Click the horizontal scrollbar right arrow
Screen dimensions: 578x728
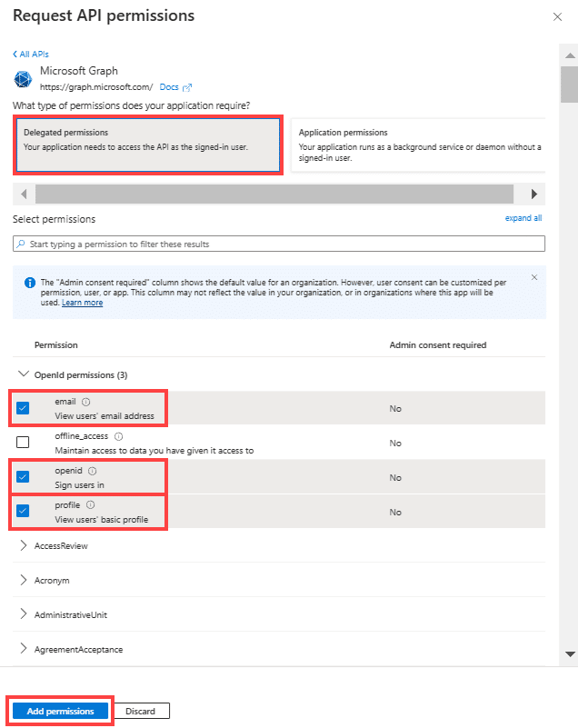point(534,194)
